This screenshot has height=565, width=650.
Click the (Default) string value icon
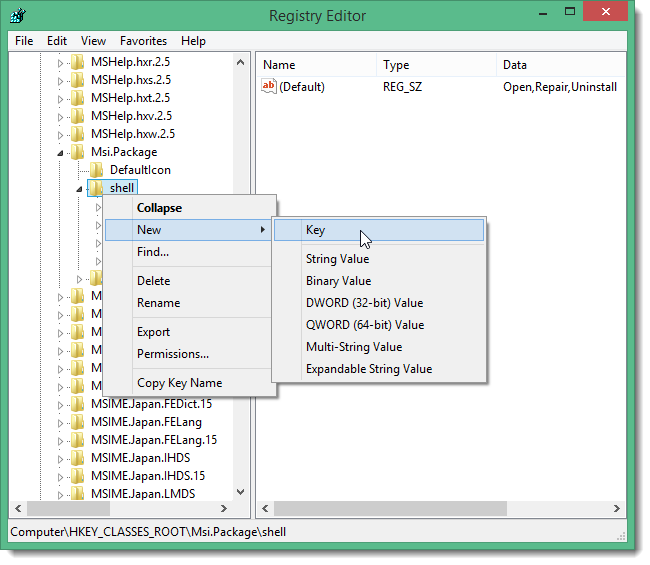269,86
